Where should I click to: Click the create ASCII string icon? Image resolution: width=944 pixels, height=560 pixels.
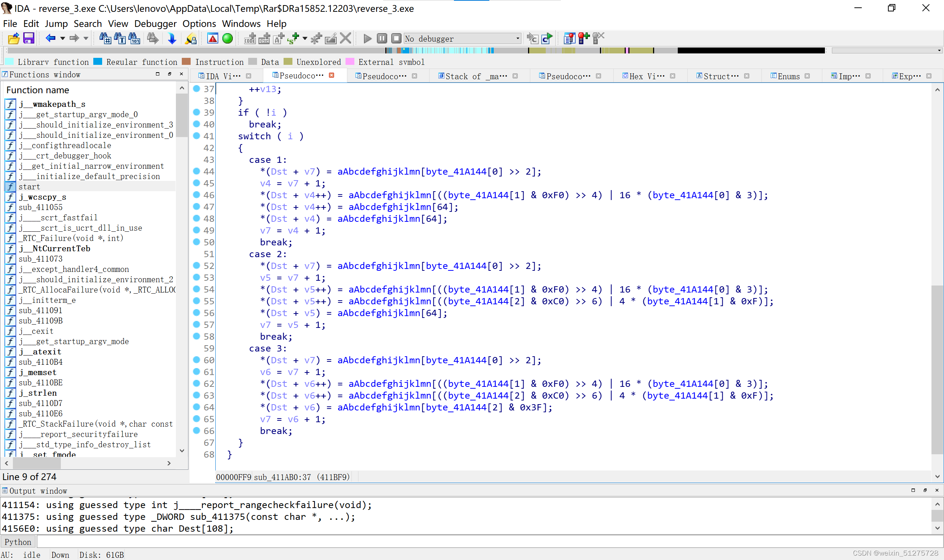point(279,38)
